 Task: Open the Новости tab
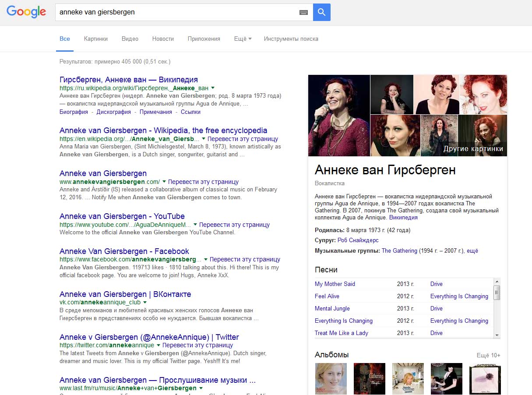(163, 39)
